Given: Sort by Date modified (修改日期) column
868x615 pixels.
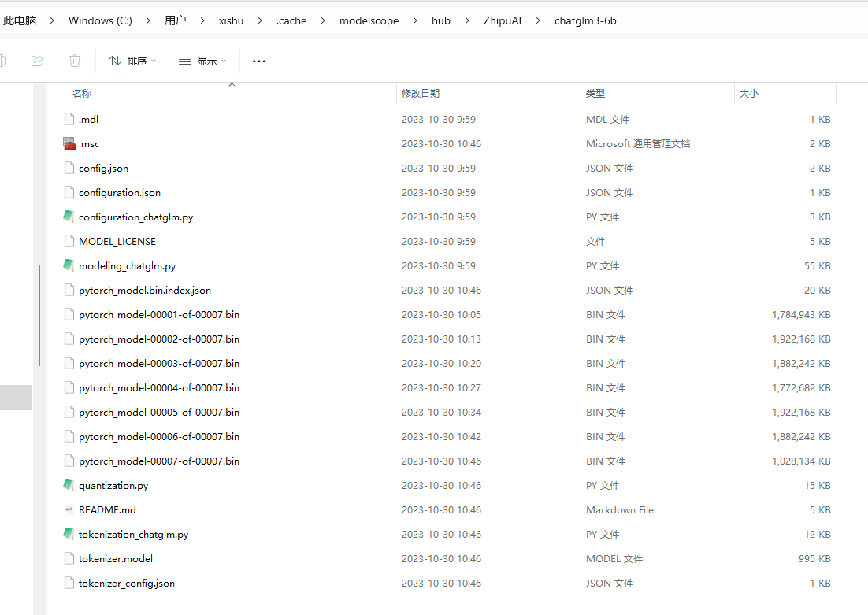Looking at the screenshot, I should [x=421, y=94].
